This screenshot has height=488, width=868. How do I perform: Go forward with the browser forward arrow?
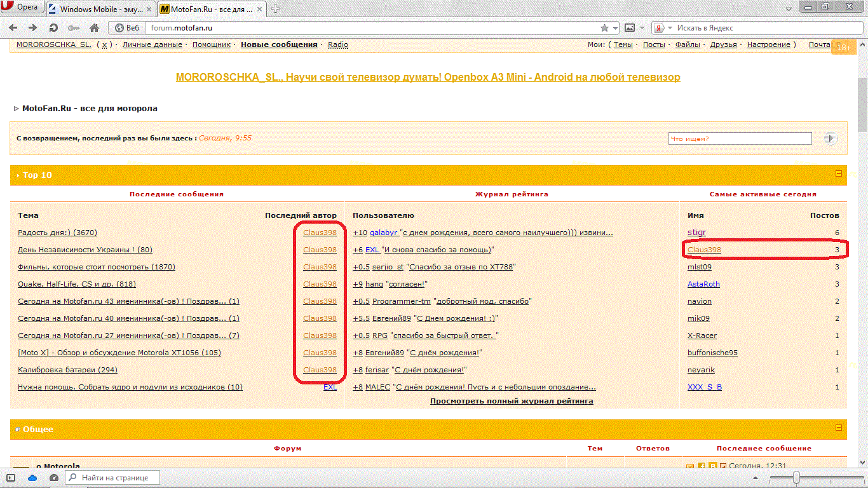(33, 28)
